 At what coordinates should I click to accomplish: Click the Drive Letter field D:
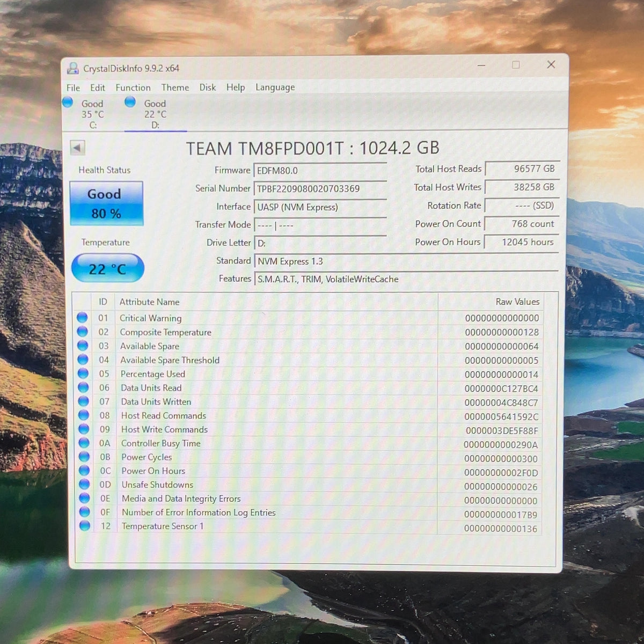coord(320,243)
